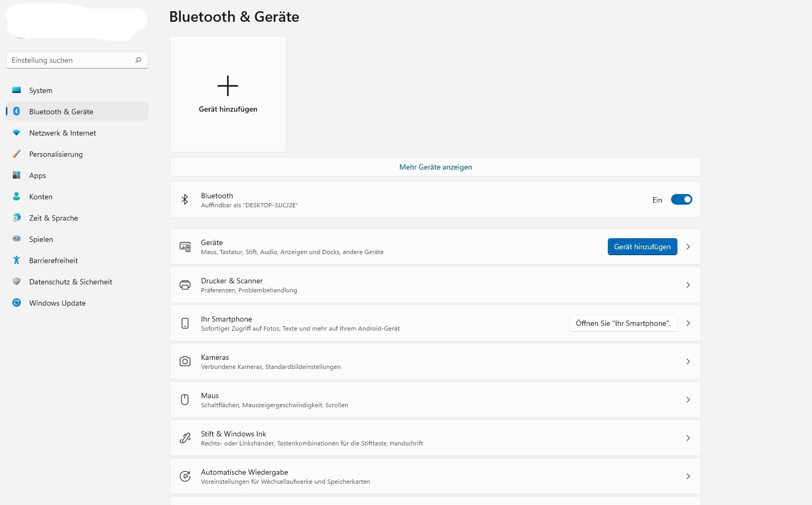Click the printer icon for Drucker & Scanner

(x=185, y=285)
